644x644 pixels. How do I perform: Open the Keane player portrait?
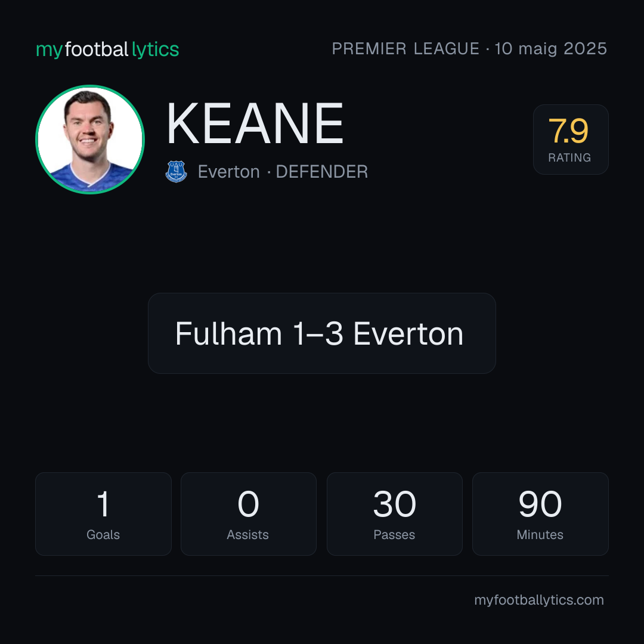[x=90, y=139]
